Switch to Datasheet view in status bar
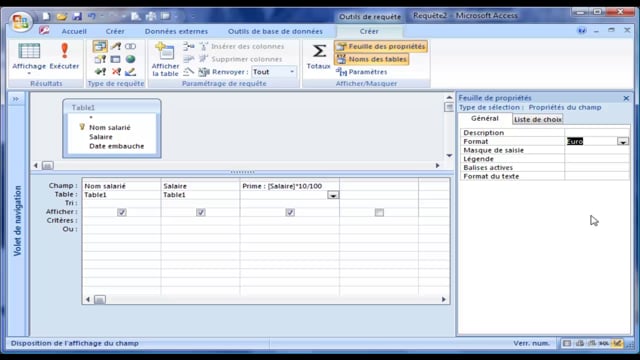Image resolution: width=640 pixels, height=360 pixels. coord(567,343)
